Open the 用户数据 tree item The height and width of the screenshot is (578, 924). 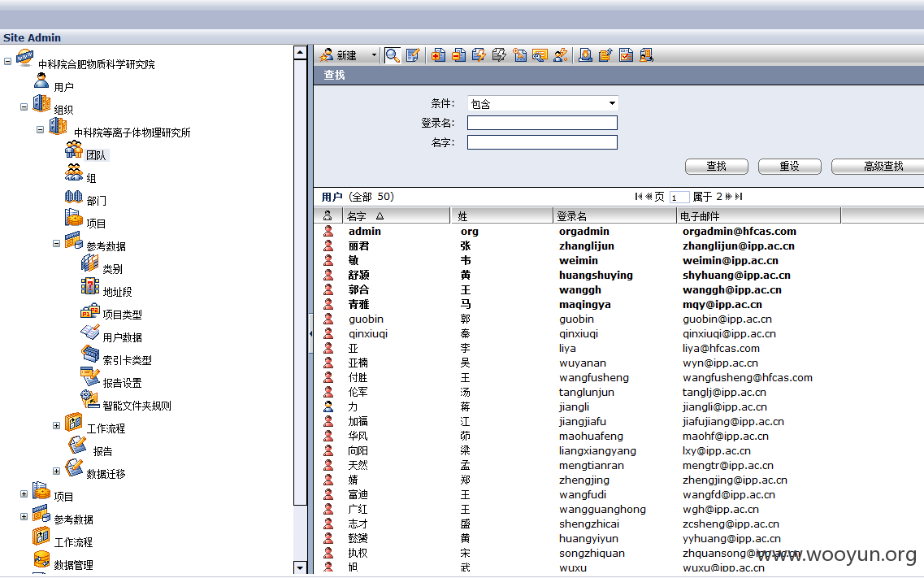(122, 337)
